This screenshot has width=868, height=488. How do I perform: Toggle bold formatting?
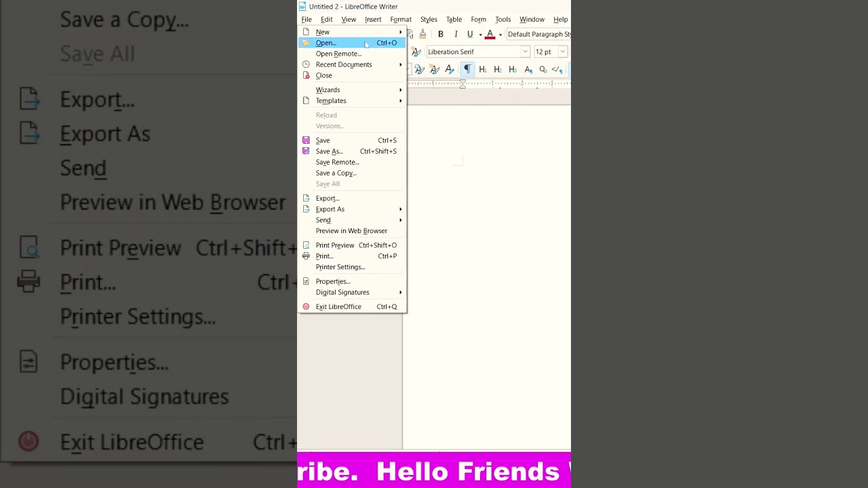click(441, 34)
